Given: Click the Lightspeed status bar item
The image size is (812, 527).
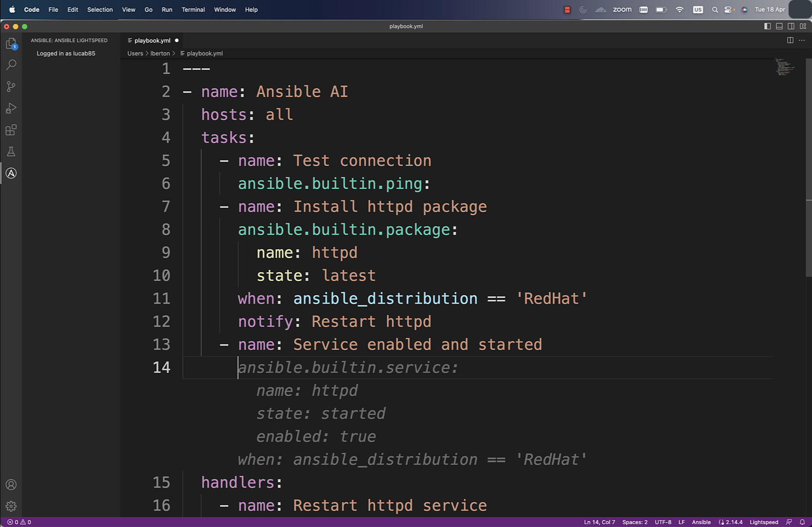Looking at the screenshot, I should point(764,522).
